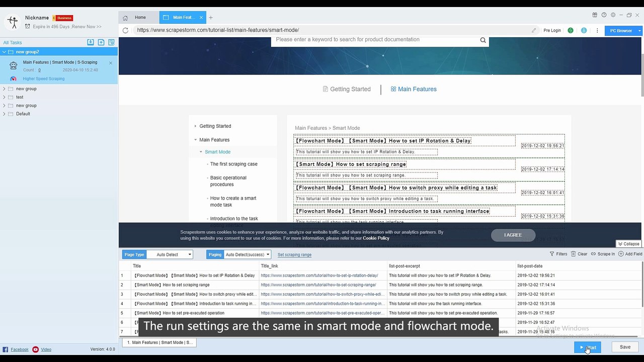Open the Cookie Policy link

tap(376, 238)
